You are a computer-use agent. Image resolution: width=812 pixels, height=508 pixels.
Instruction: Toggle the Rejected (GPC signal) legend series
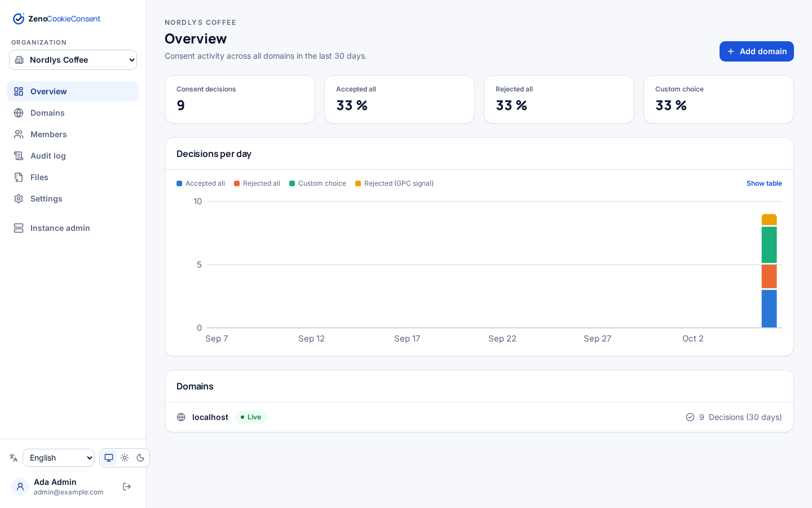(394, 183)
